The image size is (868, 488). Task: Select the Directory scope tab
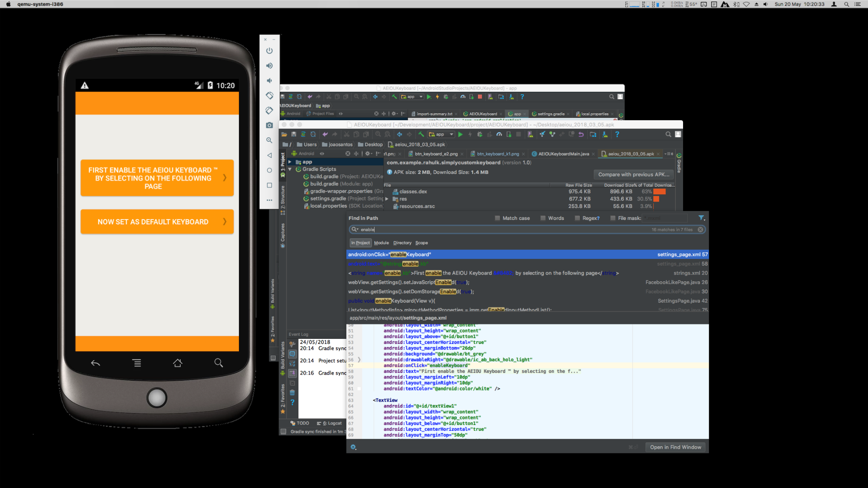(x=402, y=243)
